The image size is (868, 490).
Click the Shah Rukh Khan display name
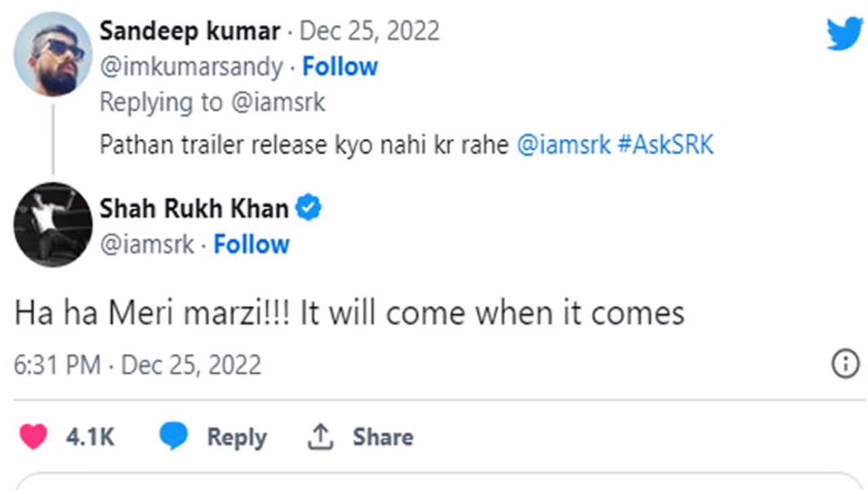pyautogui.click(x=194, y=209)
